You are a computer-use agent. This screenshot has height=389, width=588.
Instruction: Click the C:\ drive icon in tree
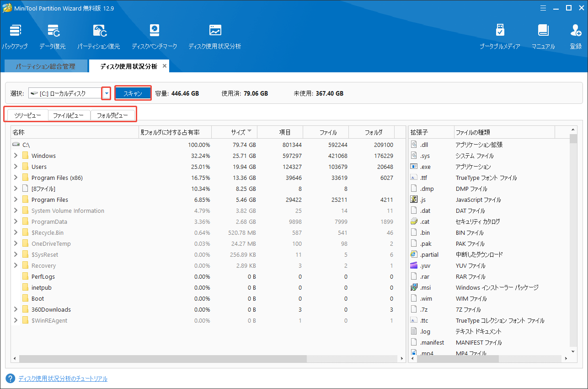point(16,145)
